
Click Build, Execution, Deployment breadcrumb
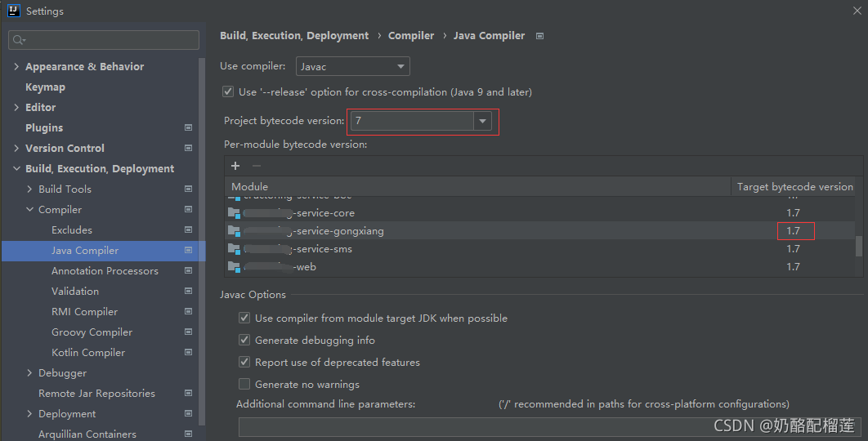tap(294, 35)
